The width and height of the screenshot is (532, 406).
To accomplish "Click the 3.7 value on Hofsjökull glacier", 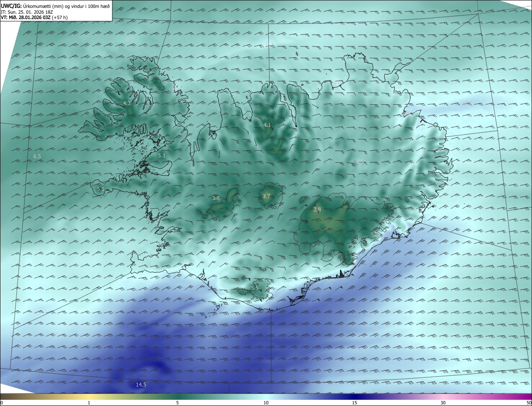I will [x=266, y=196].
